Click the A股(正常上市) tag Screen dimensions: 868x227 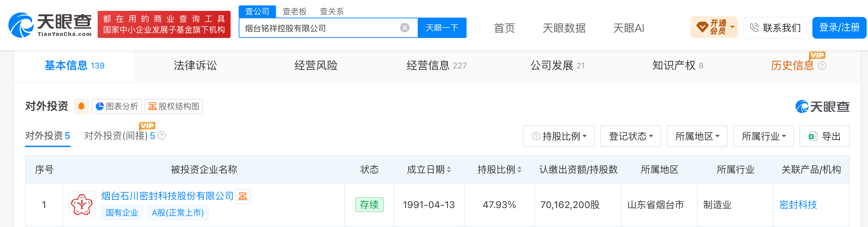click(178, 213)
